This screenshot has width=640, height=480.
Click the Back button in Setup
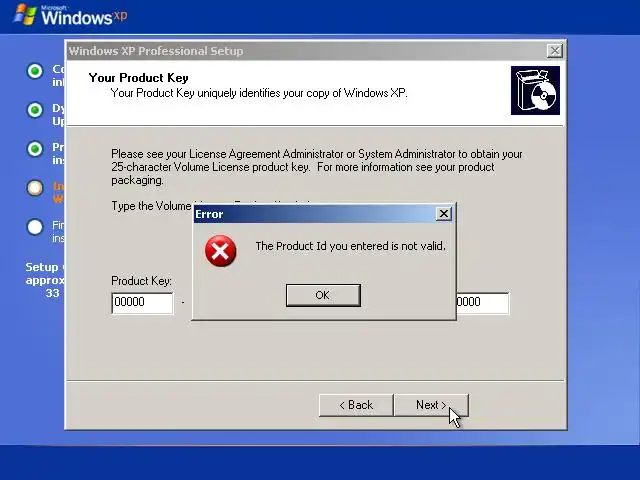356,405
